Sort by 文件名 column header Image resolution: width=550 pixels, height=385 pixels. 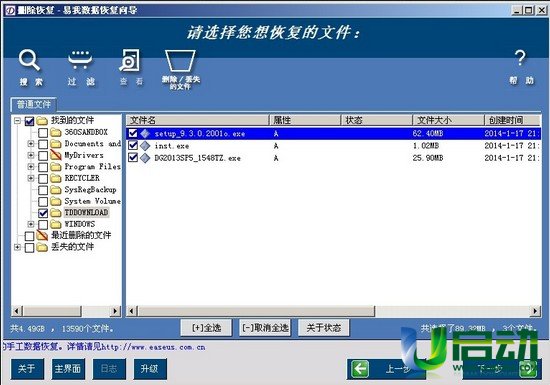coord(197,120)
